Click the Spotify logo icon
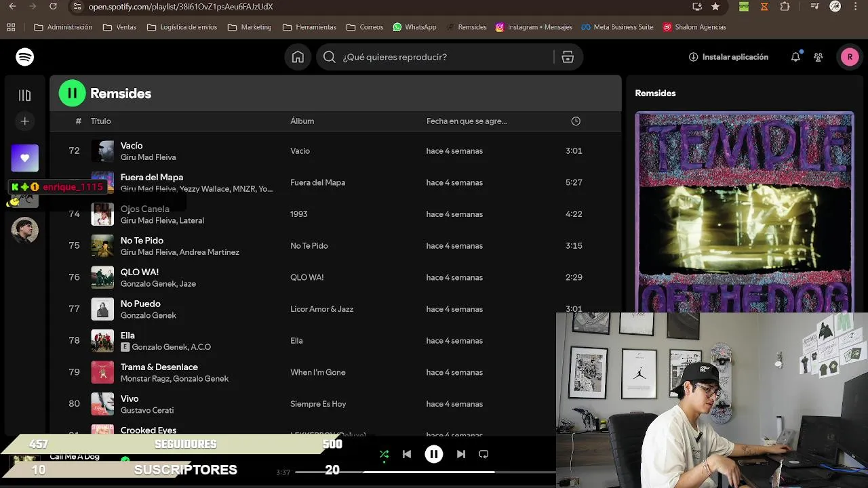 point(25,57)
